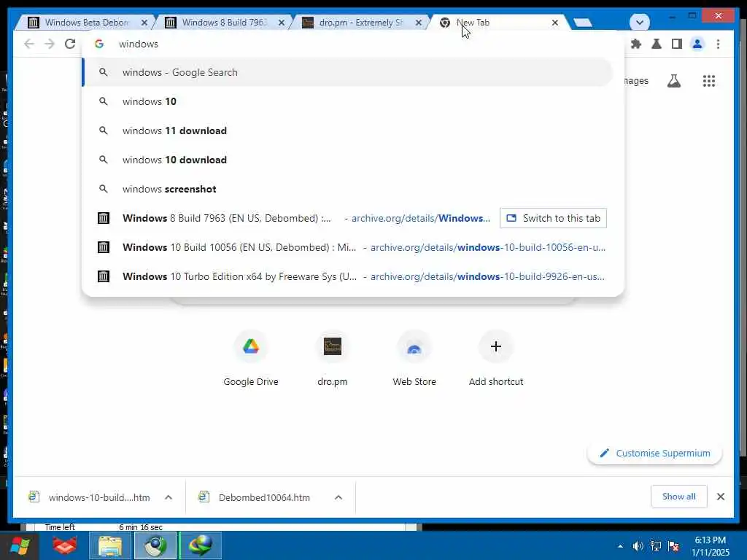Select 'windows - Google Search' suggestion
Image resolution: width=747 pixels, height=560 pixels.
tap(348, 72)
